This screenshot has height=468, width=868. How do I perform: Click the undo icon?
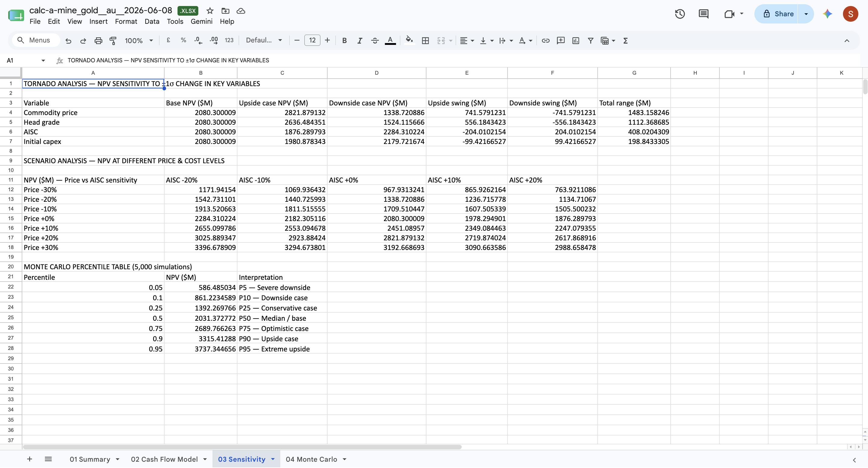pyautogui.click(x=68, y=41)
